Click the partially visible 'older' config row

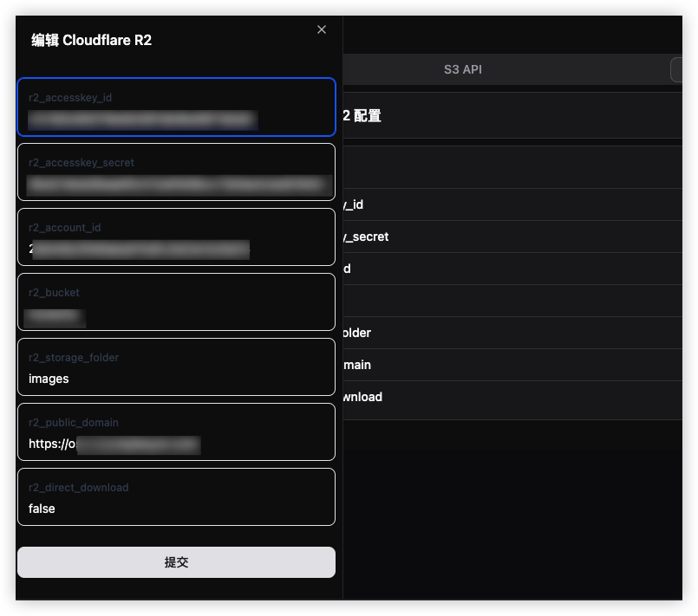[x=512, y=333]
